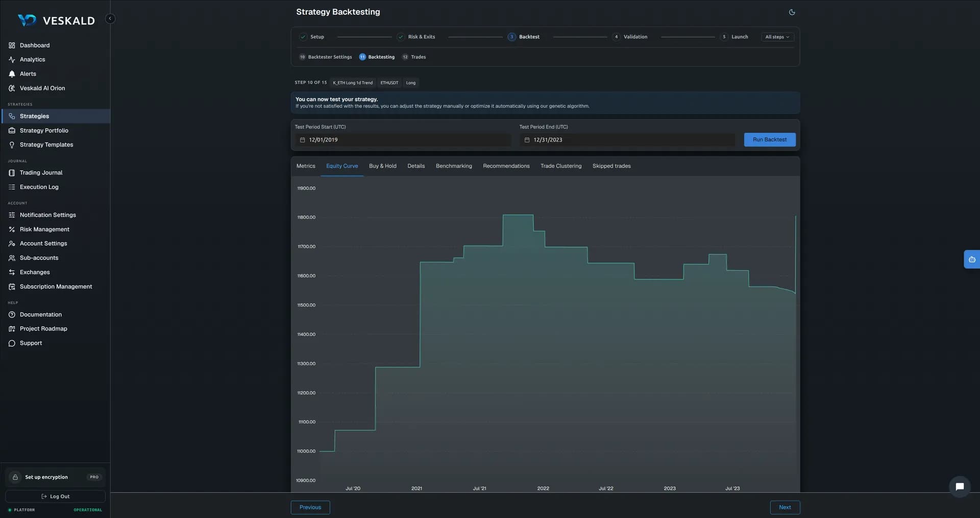980x518 pixels.
Task: Click the 2022 x-axis label
Action: click(x=543, y=489)
